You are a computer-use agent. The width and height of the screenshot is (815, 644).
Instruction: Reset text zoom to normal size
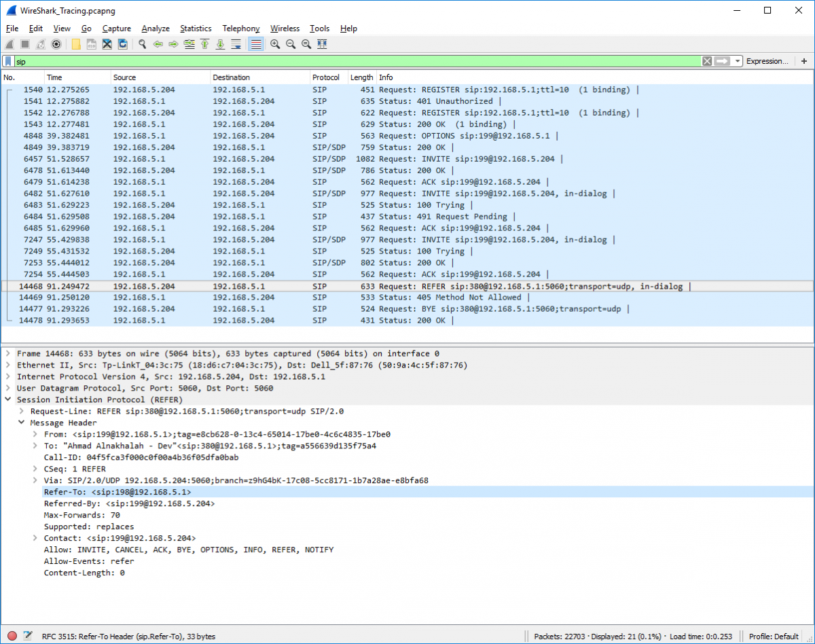point(306,44)
